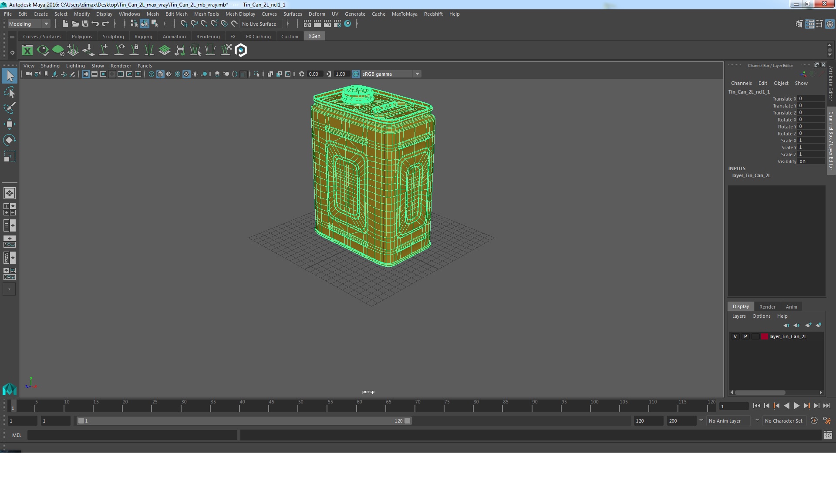The image size is (836, 504).
Task: Toggle layer_Tin_Can_2L playback P box
Action: click(x=745, y=336)
